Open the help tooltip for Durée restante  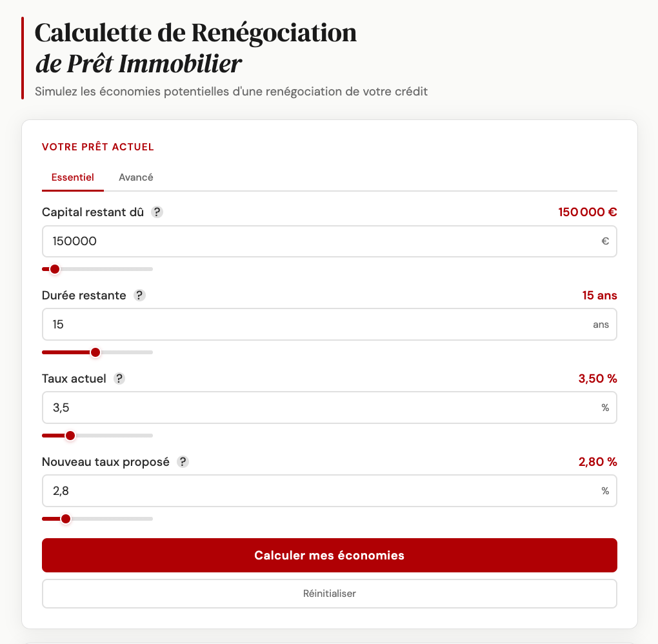pyautogui.click(x=141, y=295)
